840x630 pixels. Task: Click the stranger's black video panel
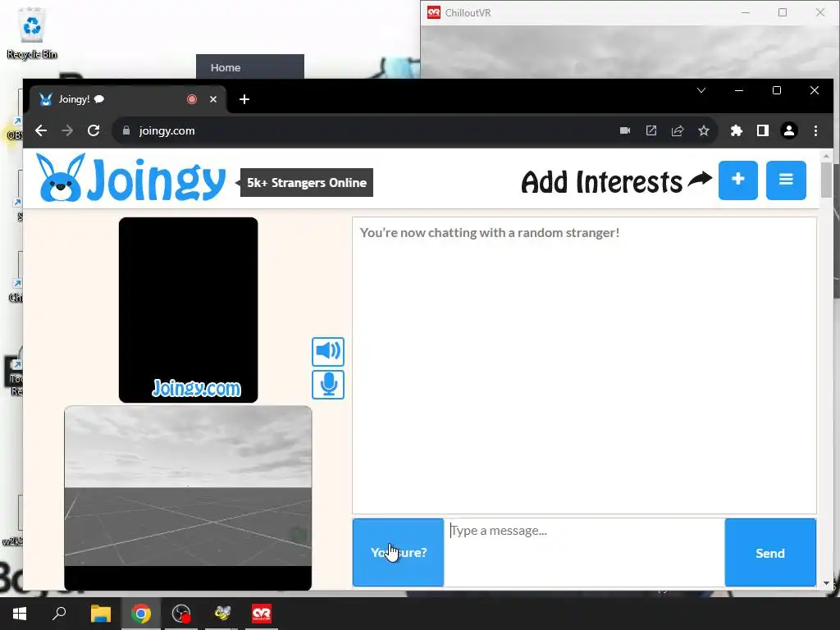point(188,309)
